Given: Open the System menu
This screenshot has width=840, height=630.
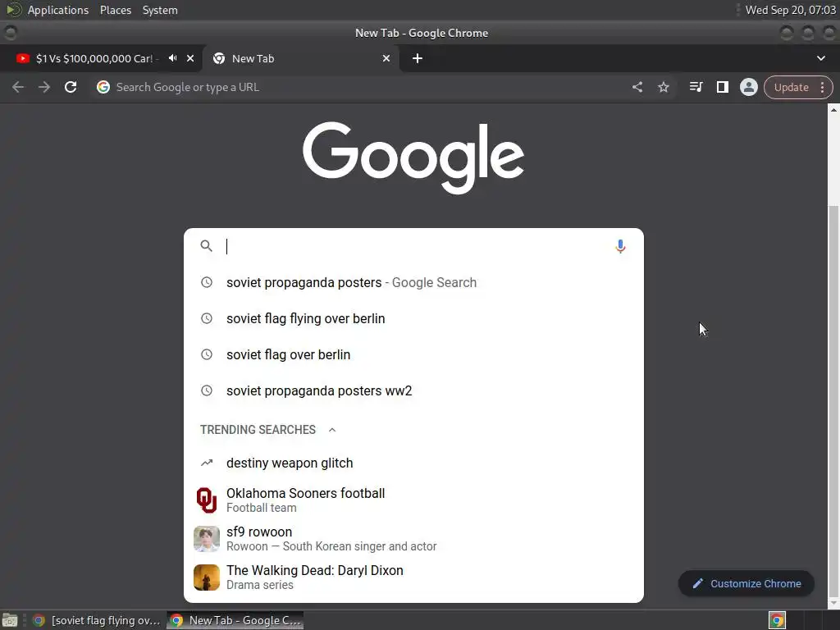Looking at the screenshot, I should click(x=160, y=10).
